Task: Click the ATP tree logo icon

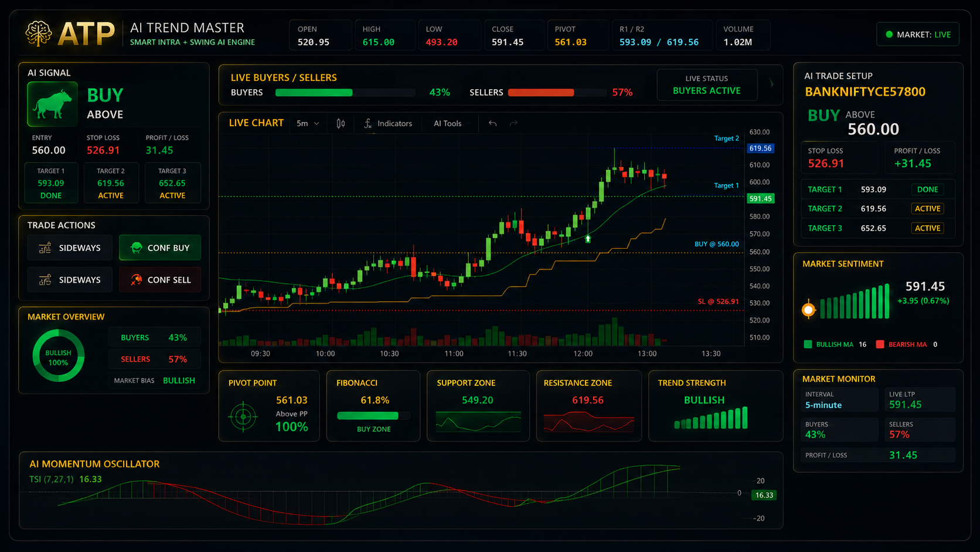Action: [x=39, y=33]
